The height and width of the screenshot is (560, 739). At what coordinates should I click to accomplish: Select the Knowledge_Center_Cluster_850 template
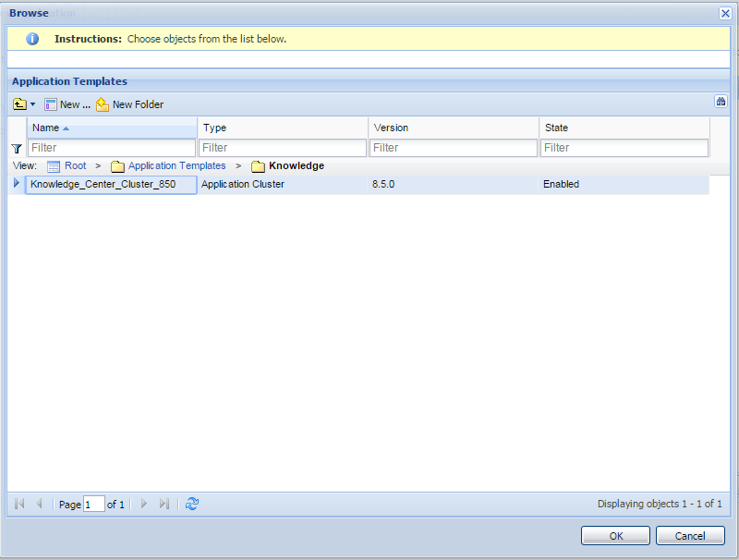click(103, 184)
